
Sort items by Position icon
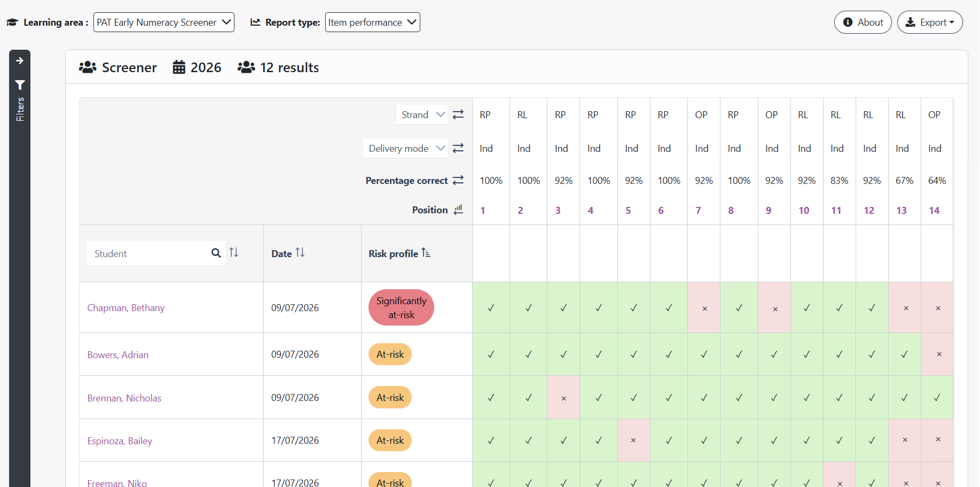tap(458, 210)
